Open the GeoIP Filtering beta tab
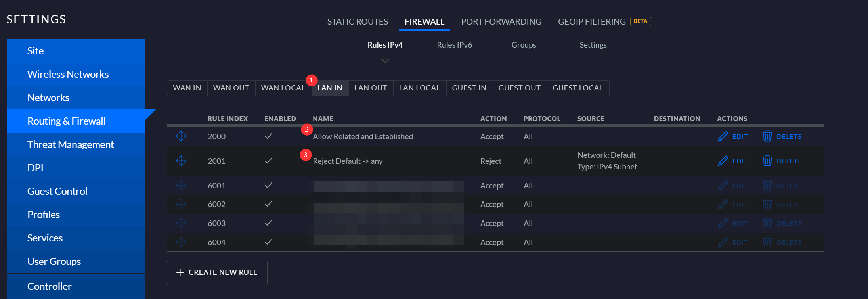 (592, 22)
